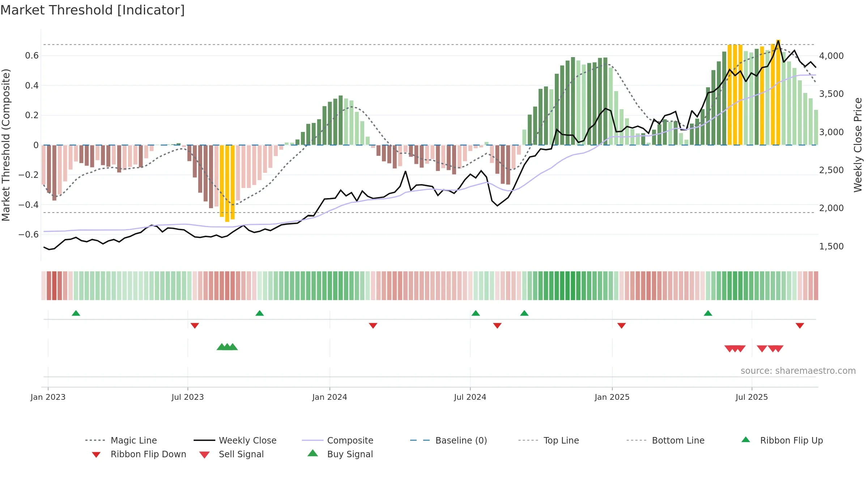868x488 pixels.
Task: Click the first Sell Signal triangle after Jul 2025
Action: (x=762, y=349)
